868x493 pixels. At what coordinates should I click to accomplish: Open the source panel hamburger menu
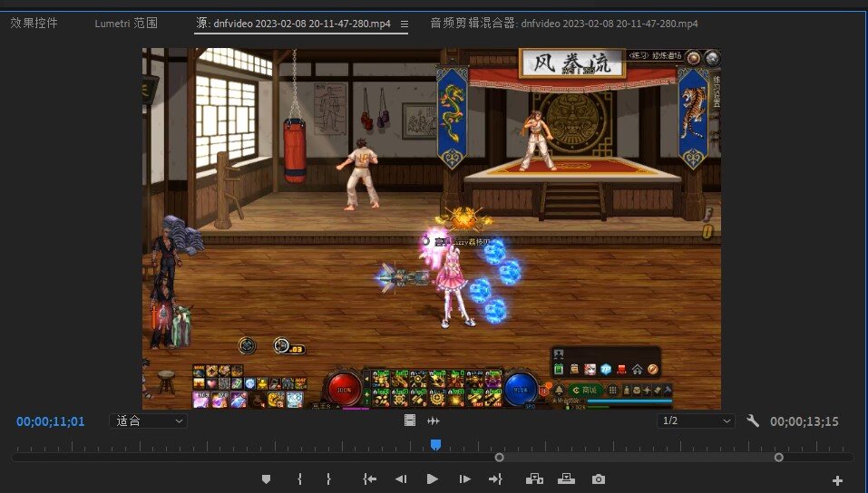pos(405,24)
